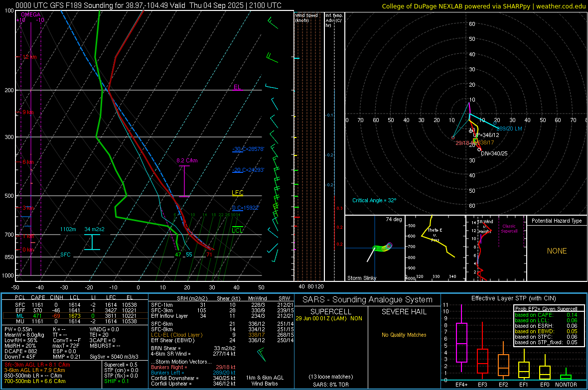Click the CAPE column header
Screen dimensions: 588x390
point(38,297)
